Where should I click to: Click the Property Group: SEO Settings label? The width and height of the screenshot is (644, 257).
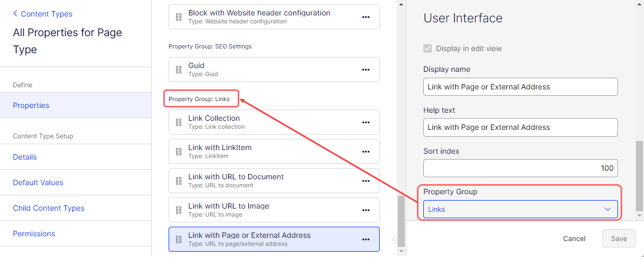pyautogui.click(x=210, y=46)
